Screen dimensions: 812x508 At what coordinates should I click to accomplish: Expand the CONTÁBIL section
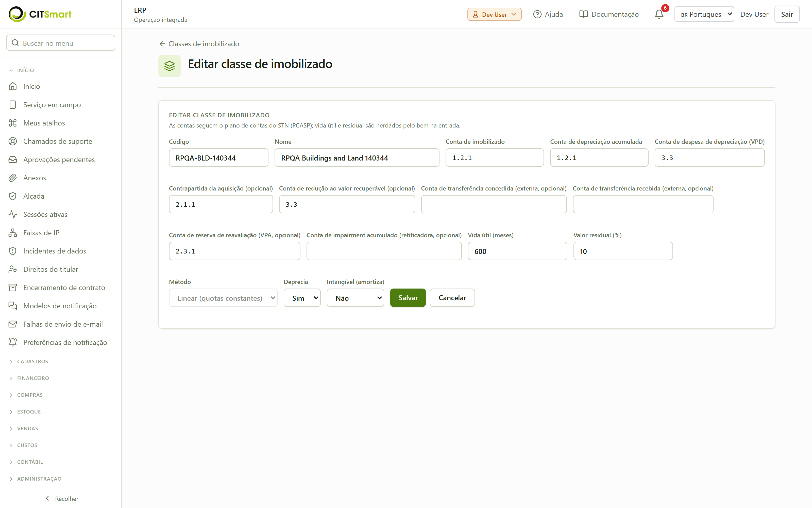[x=60, y=462]
